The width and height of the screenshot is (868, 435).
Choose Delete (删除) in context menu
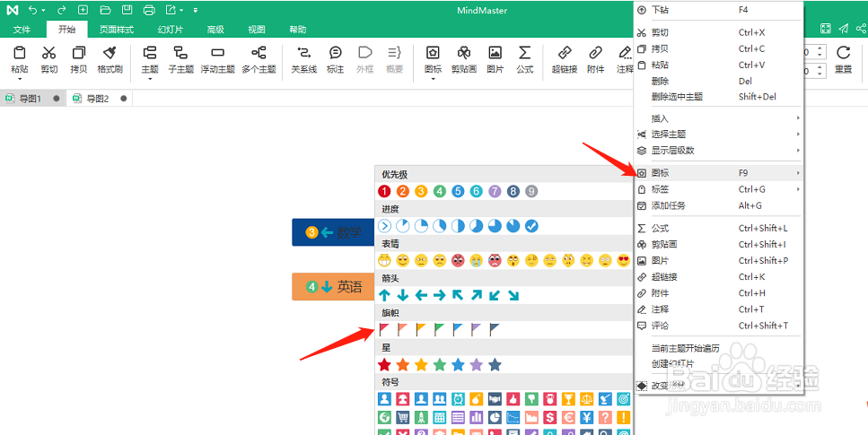click(x=718, y=81)
